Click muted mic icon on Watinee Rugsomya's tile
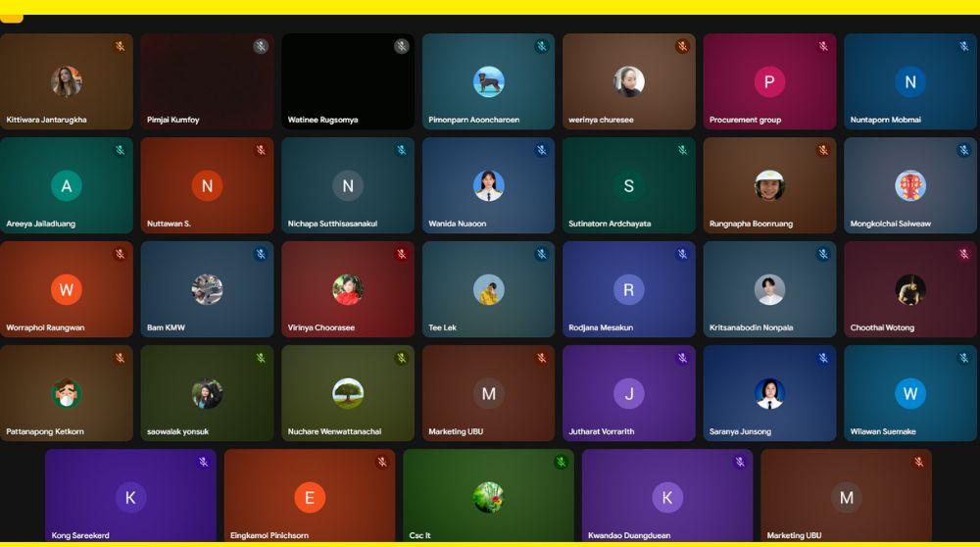Image resolution: width=980 pixels, height=547 pixels. 401,47
